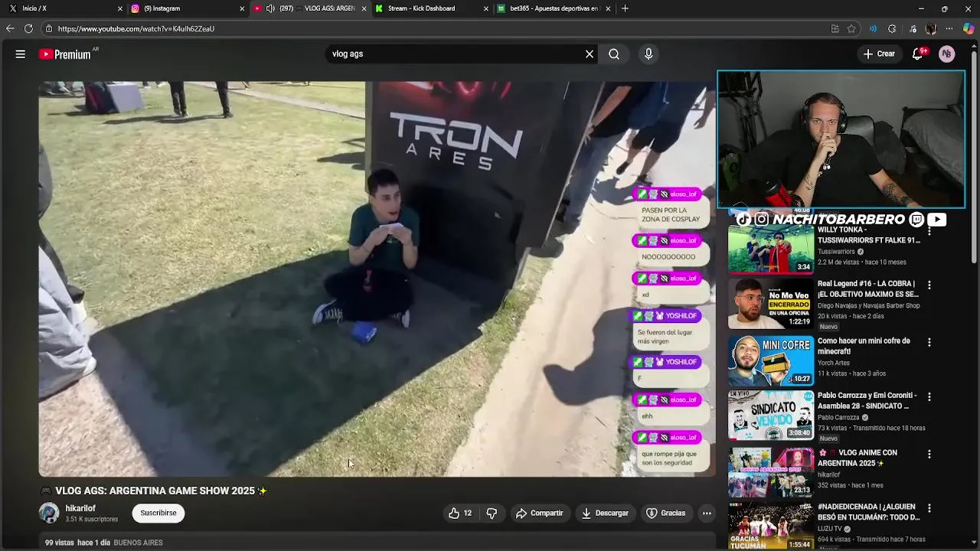The height and width of the screenshot is (551, 980).
Task: Bookmark this page with the star icon
Action: coord(851,29)
